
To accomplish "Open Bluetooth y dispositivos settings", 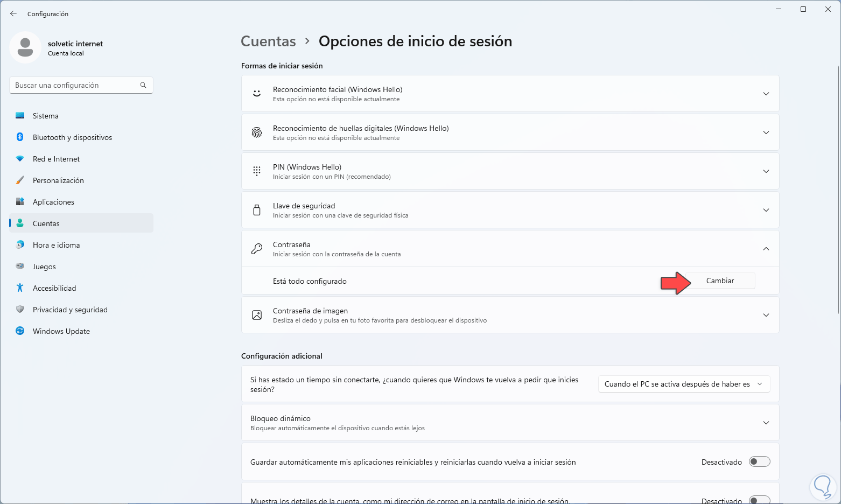I will pos(72,137).
